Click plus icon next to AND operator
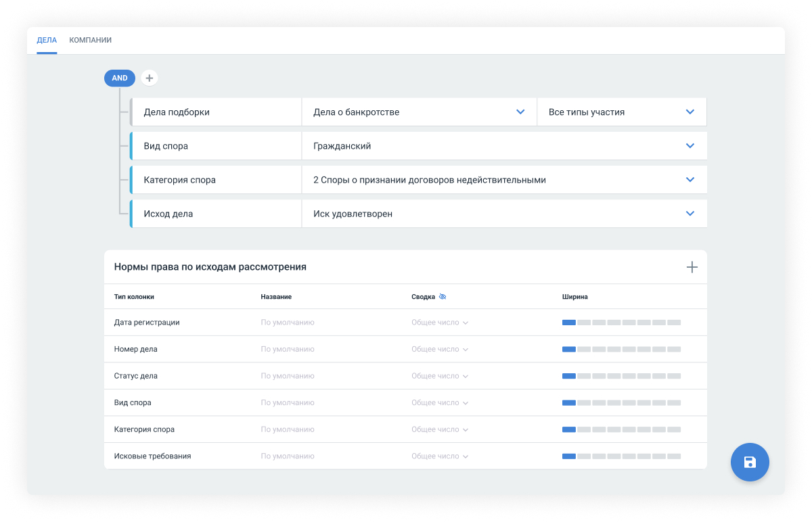The width and height of the screenshot is (812, 522). (150, 78)
